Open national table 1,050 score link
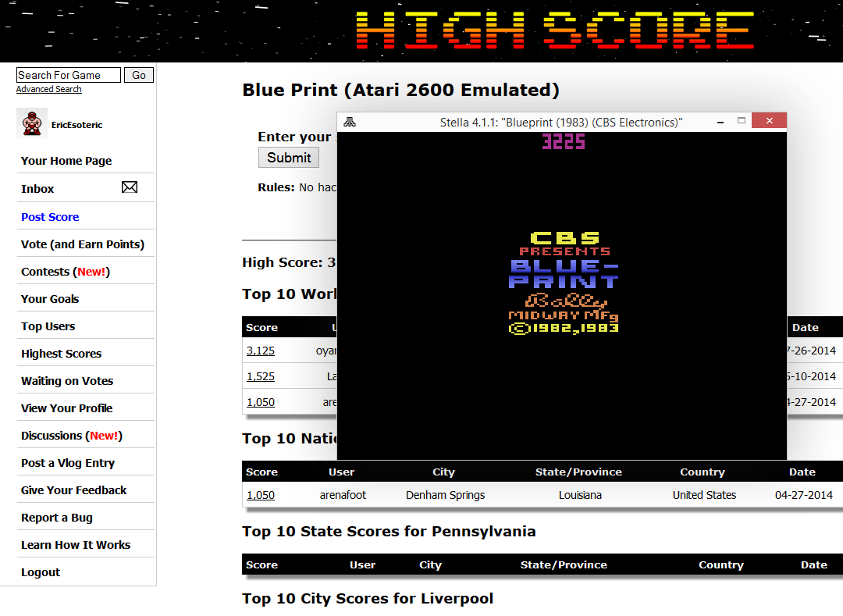 click(x=261, y=495)
